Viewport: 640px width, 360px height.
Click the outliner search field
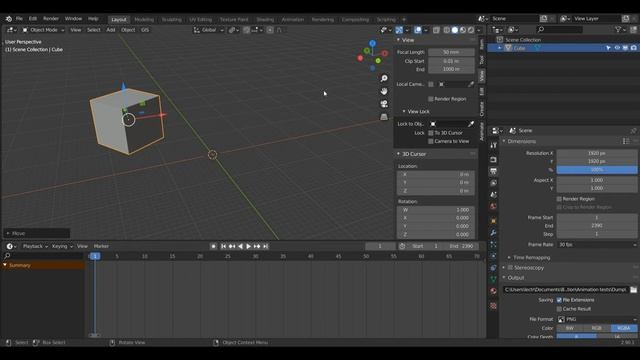[x=559, y=29]
